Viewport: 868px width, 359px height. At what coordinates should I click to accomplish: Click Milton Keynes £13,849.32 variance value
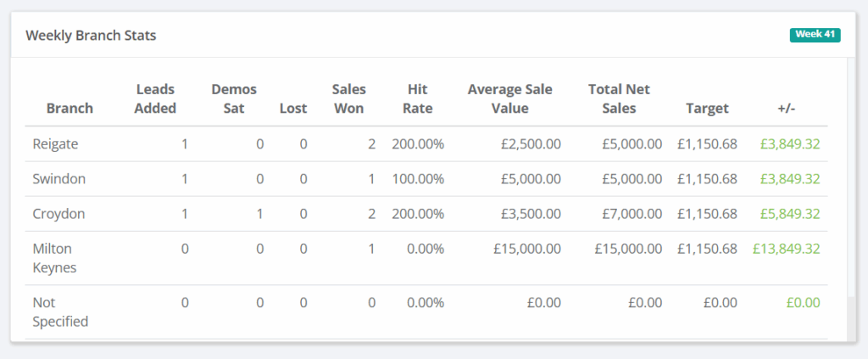786,249
